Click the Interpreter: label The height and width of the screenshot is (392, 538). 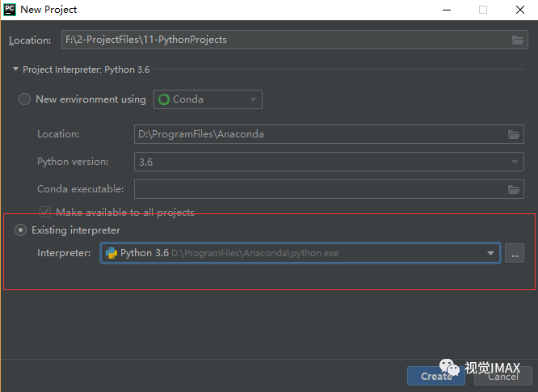point(64,253)
